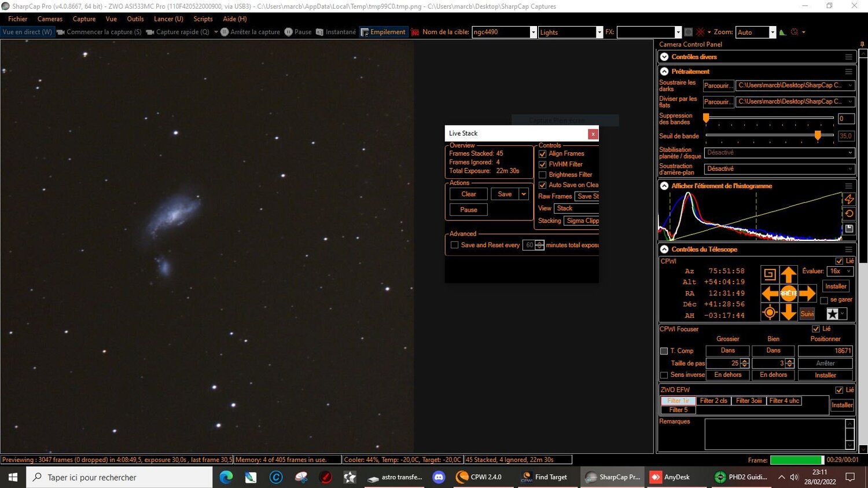Image resolution: width=868 pixels, height=488 pixels.
Task: Check Save and Reset every 60 minutes
Action: point(455,245)
